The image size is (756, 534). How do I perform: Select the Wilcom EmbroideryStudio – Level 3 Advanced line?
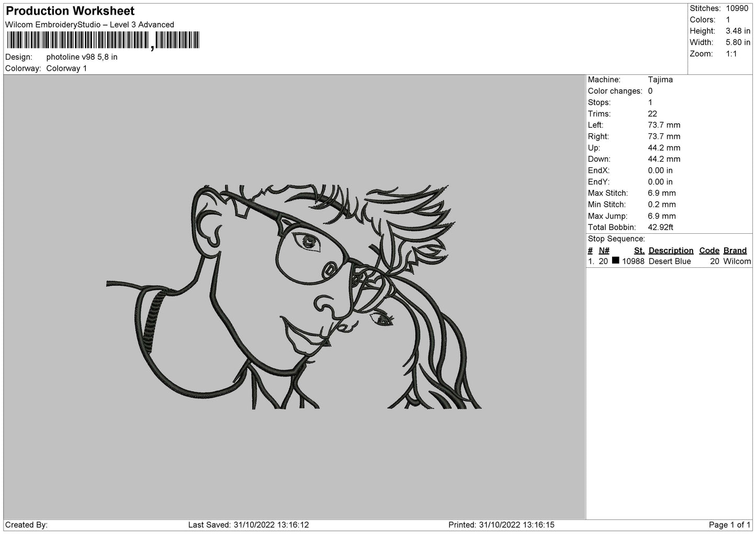pos(89,25)
